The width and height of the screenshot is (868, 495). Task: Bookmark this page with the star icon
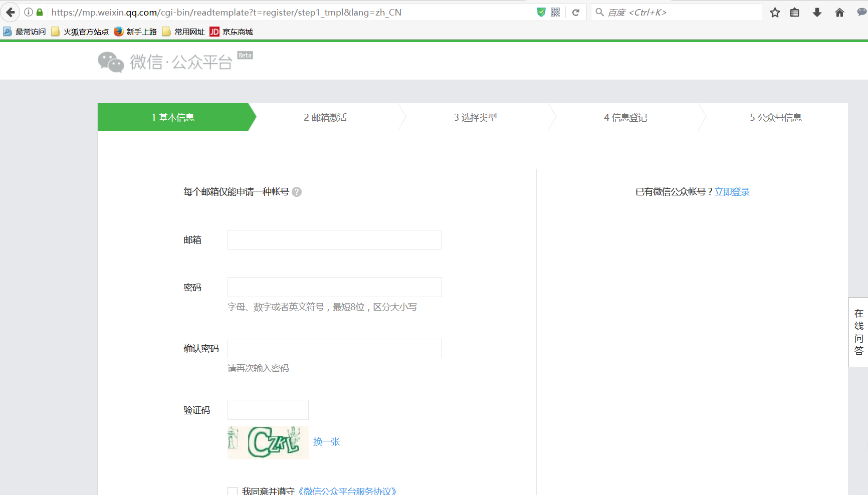point(775,13)
